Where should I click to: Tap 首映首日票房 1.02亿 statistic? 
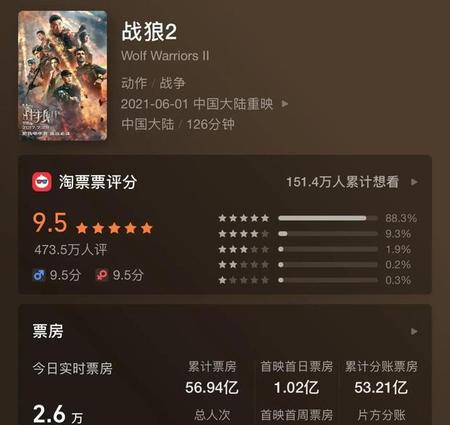coord(297,377)
